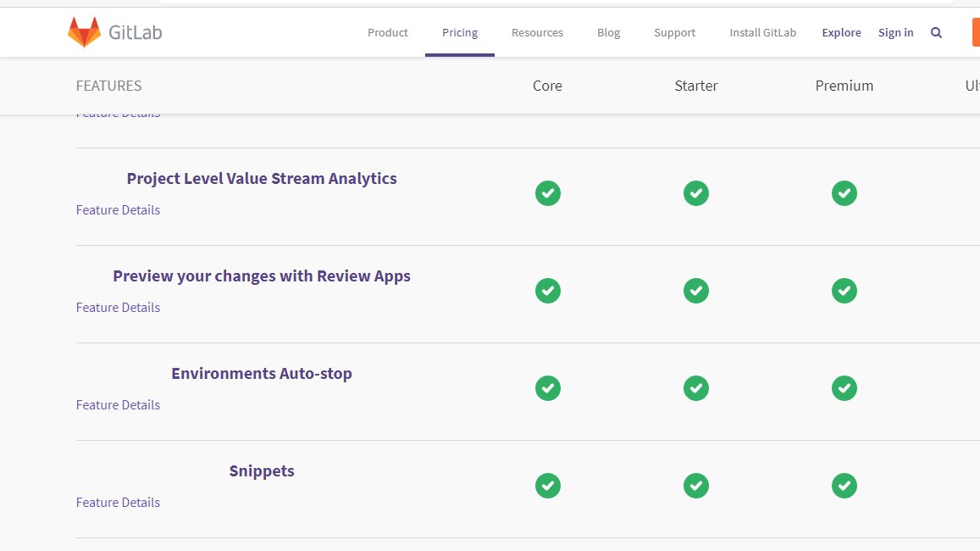The width and height of the screenshot is (980, 551).
Task: Go to the Blog page
Action: pos(608,32)
